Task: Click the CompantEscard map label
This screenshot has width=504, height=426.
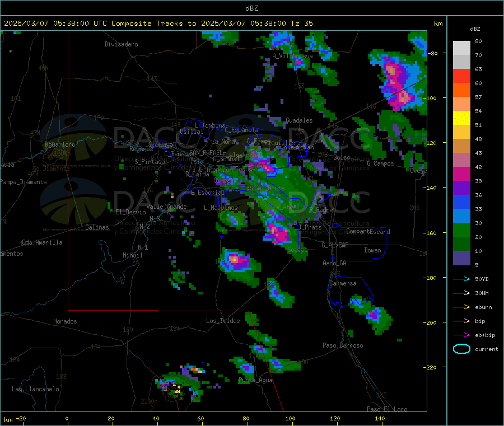Action: click(x=368, y=232)
